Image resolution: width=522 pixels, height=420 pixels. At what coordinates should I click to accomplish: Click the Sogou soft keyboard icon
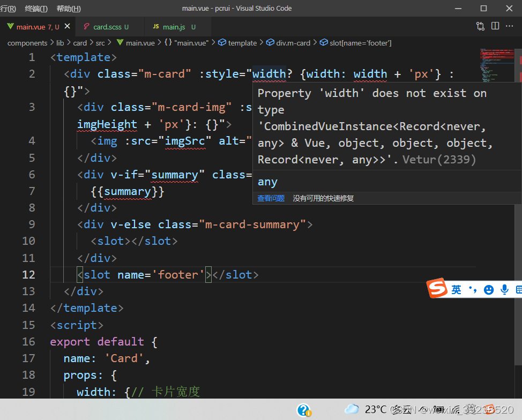[519, 289]
